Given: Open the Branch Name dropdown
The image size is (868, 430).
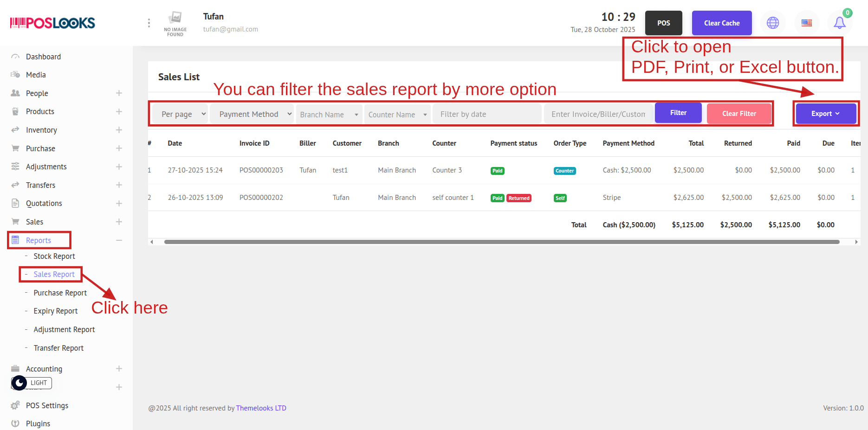Looking at the screenshot, I should (x=329, y=115).
